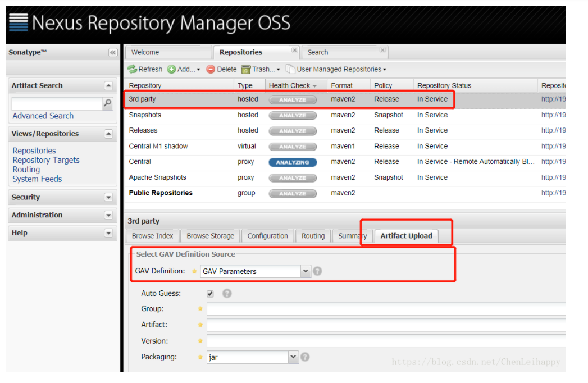Image resolution: width=588 pixels, height=383 pixels.
Task: Open the 3rd party repository URL
Action: [554, 99]
